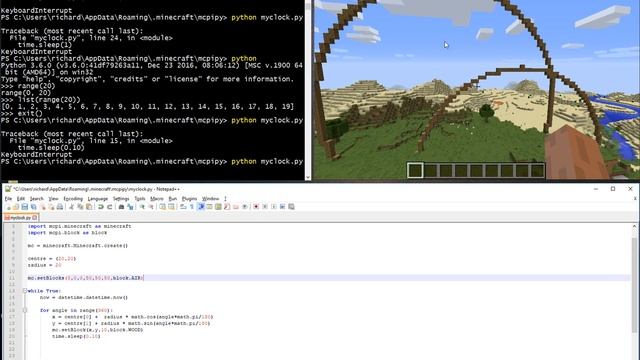Click Run Macro Multiple Times icon

[x=282, y=207]
